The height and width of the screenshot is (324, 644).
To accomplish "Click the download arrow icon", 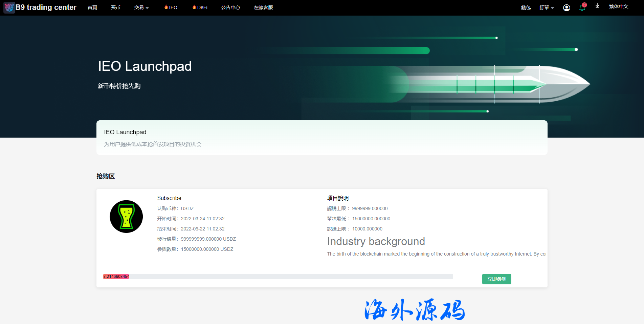I will [597, 6].
